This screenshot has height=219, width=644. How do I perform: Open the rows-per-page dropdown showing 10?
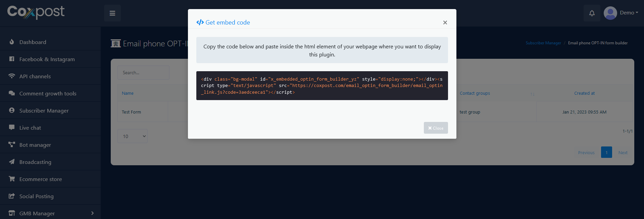pyautogui.click(x=133, y=136)
